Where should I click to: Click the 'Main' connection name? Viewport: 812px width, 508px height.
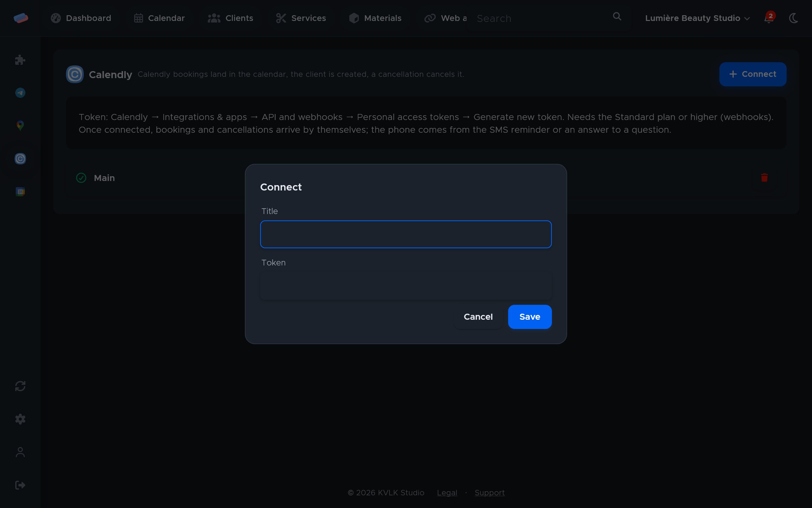[104, 178]
